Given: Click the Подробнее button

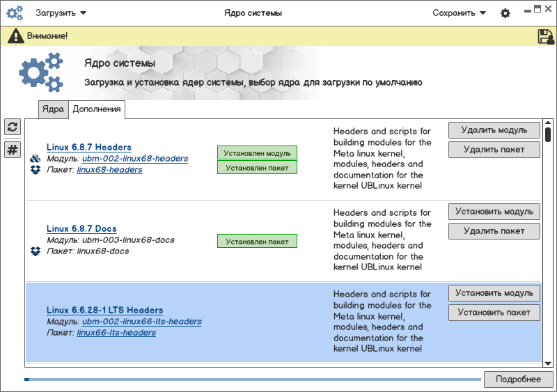Looking at the screenshot, I should point(518,379).
